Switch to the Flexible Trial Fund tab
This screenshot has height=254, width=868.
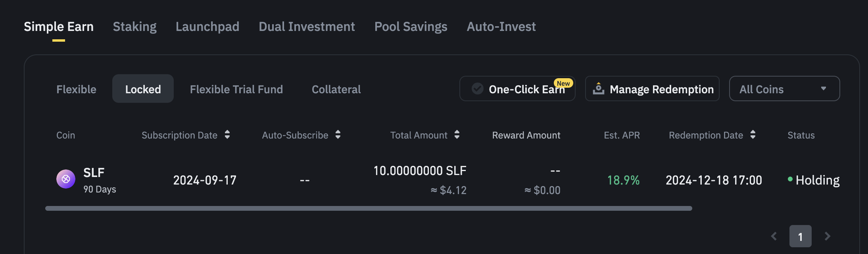coord(236,89)
